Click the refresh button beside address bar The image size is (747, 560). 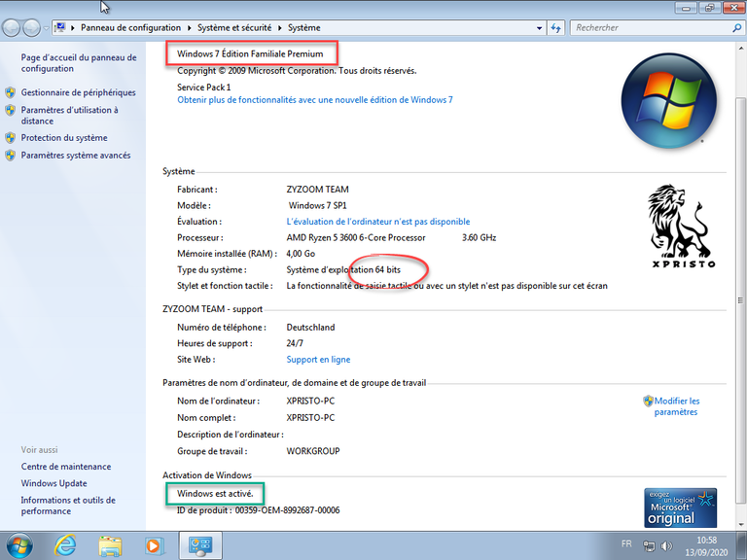coord(555,28)
